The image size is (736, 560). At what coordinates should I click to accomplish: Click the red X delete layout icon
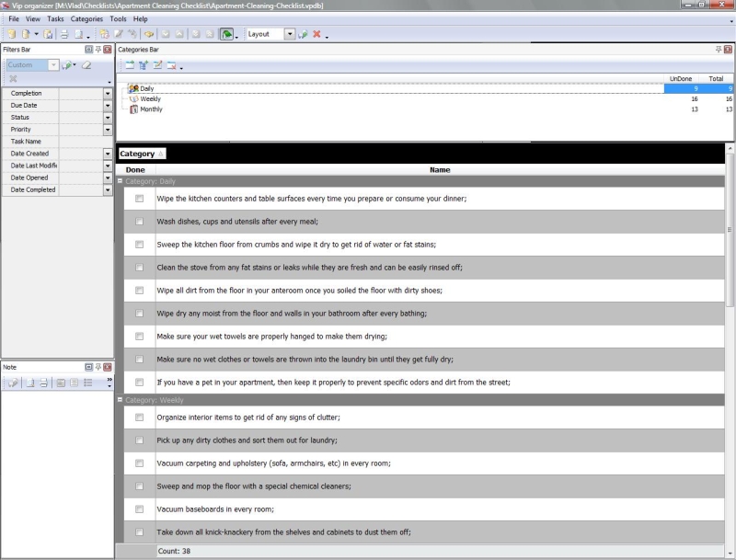(316, 34)
